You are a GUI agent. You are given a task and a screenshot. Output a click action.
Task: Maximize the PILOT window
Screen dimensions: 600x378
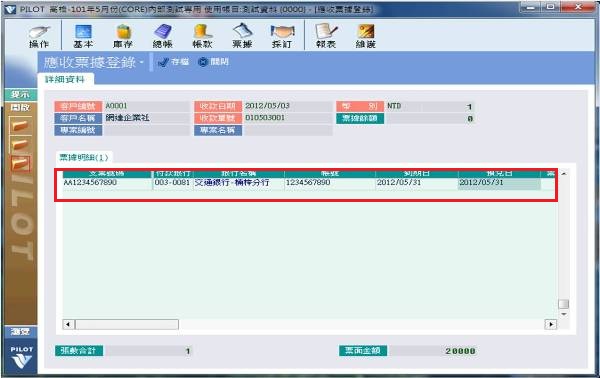coord(551,8)
